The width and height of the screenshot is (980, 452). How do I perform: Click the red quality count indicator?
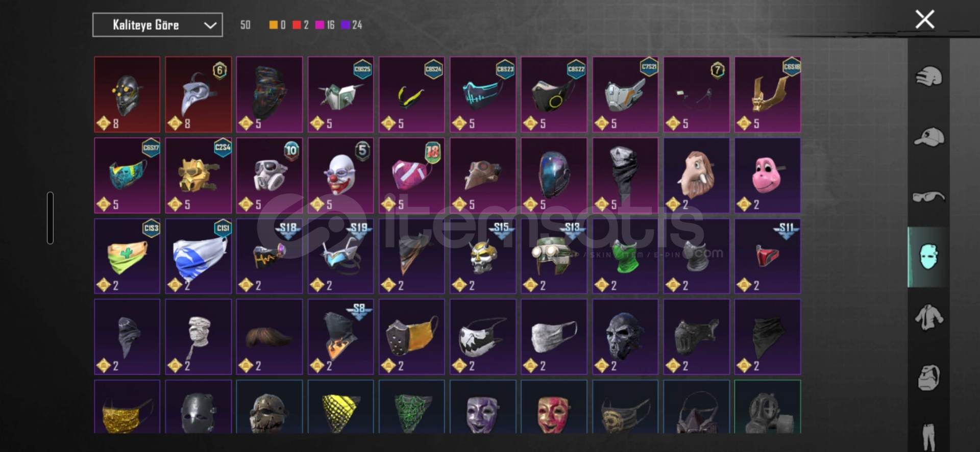point(301,25)
